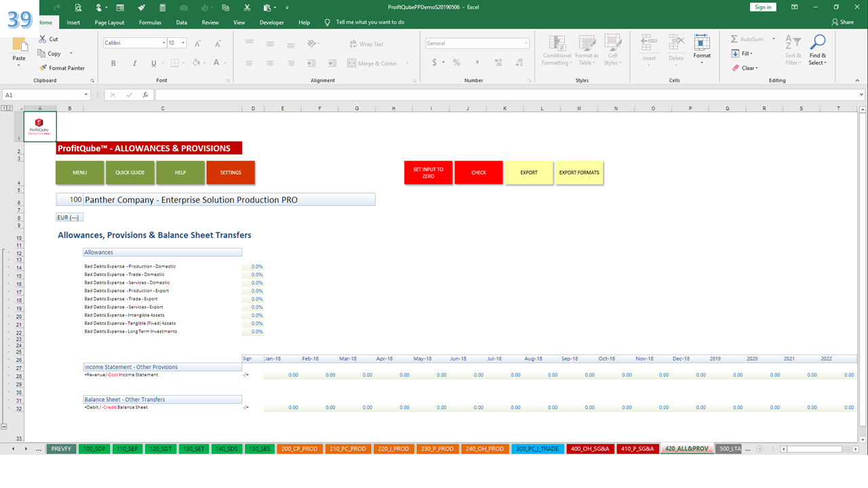
Task: Click Increase Decimal icon
Action: 498,62
